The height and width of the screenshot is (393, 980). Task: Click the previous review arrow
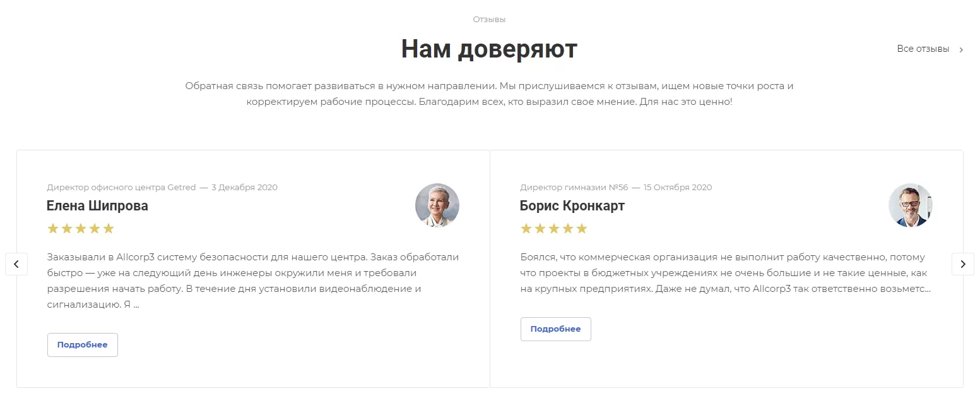[x=16, y=264]
